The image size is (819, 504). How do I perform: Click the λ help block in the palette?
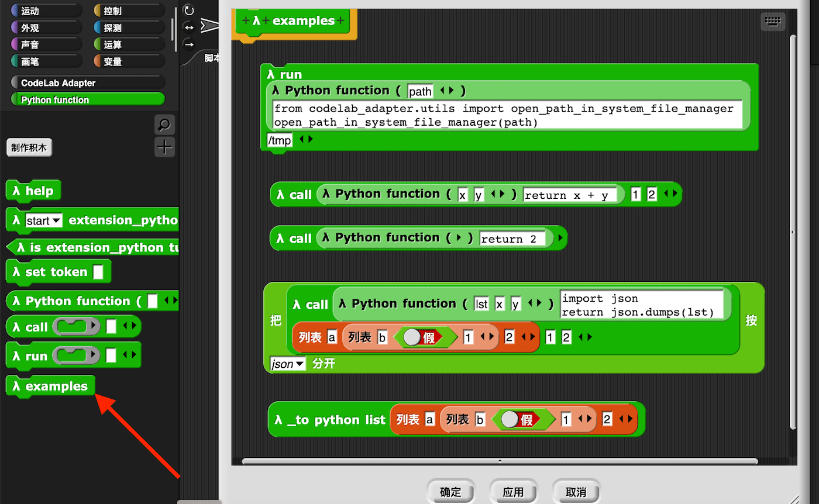pyautogui.click(x=33, y=191)
